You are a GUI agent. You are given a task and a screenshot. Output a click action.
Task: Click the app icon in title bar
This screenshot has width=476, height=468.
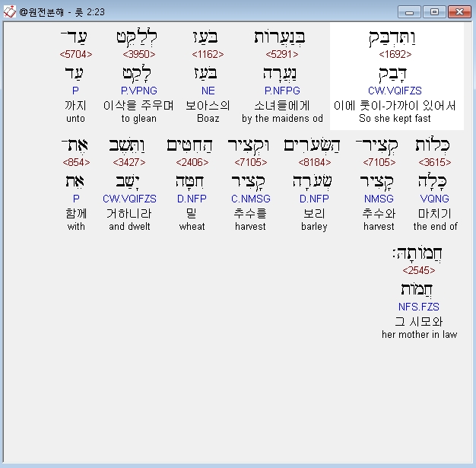9,12
